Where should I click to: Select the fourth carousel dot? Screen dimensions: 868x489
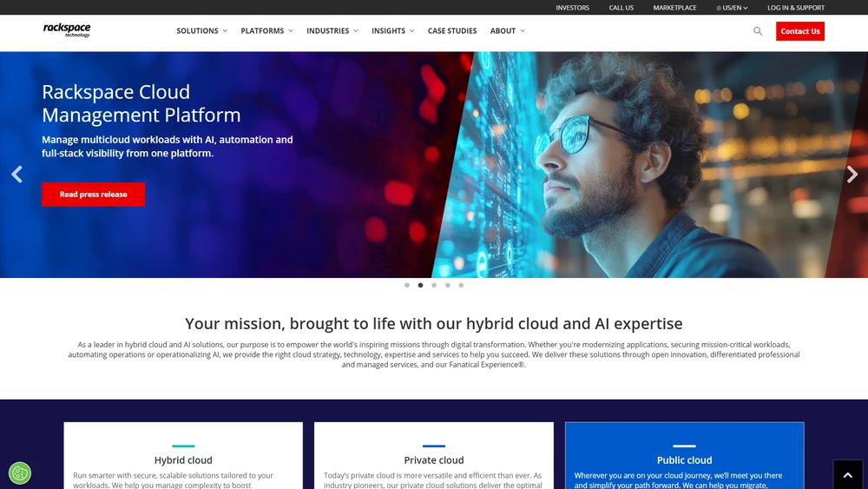pos(448,285)
